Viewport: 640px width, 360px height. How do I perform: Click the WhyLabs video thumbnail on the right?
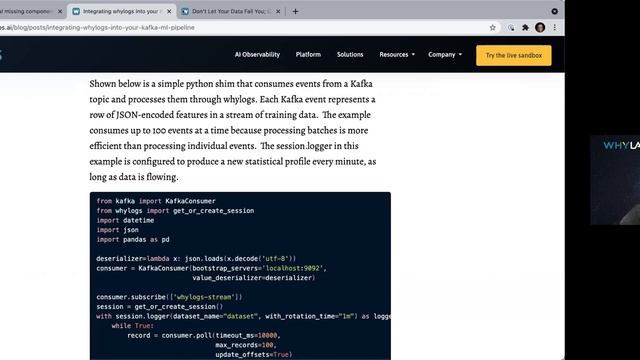[x=615, y=180]
